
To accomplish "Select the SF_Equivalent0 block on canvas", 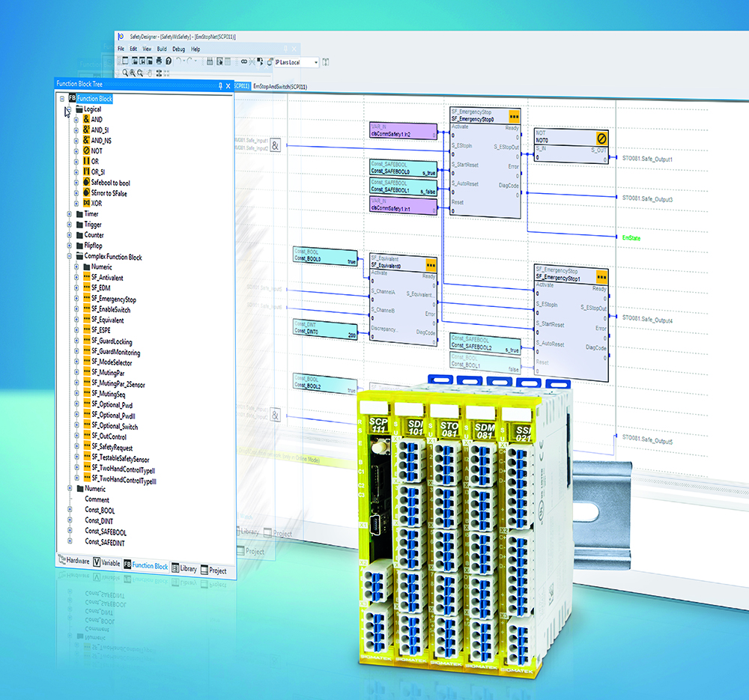I will click(x=404, y=299).
